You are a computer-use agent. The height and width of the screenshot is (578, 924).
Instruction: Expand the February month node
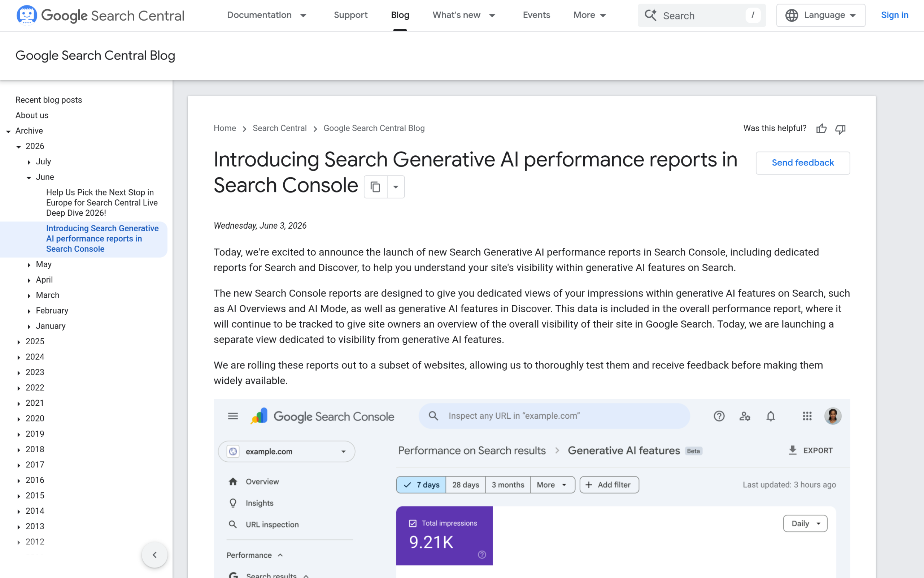29,311
